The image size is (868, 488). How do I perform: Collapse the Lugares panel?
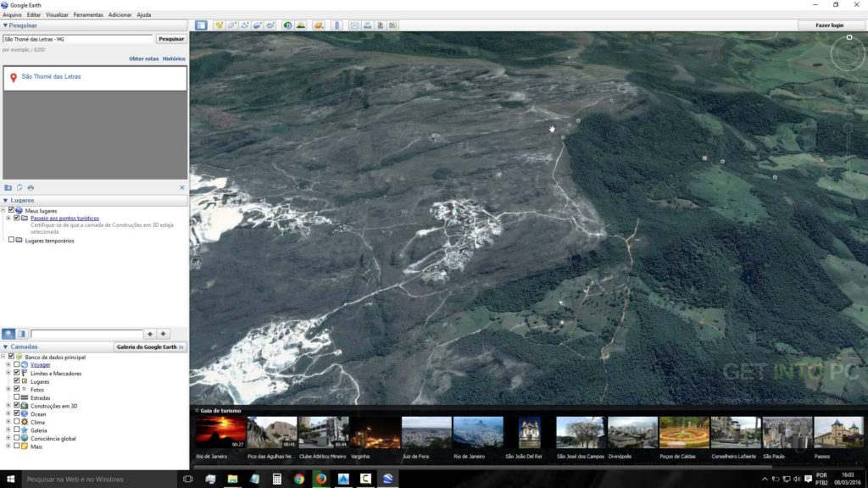tap(5, 200)
